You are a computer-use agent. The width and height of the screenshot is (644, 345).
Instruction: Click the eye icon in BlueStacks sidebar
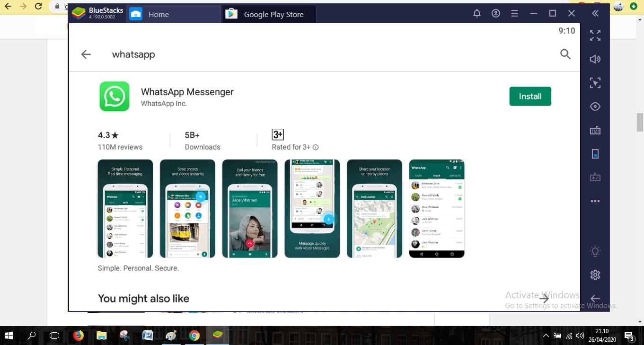tap(595, 106)
